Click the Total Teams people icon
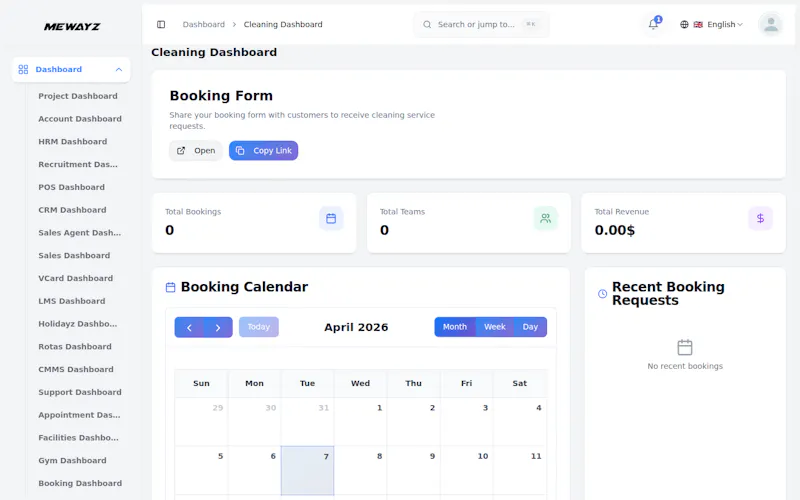The width and height of the screenshot is (800, 500). click(545, 218)
